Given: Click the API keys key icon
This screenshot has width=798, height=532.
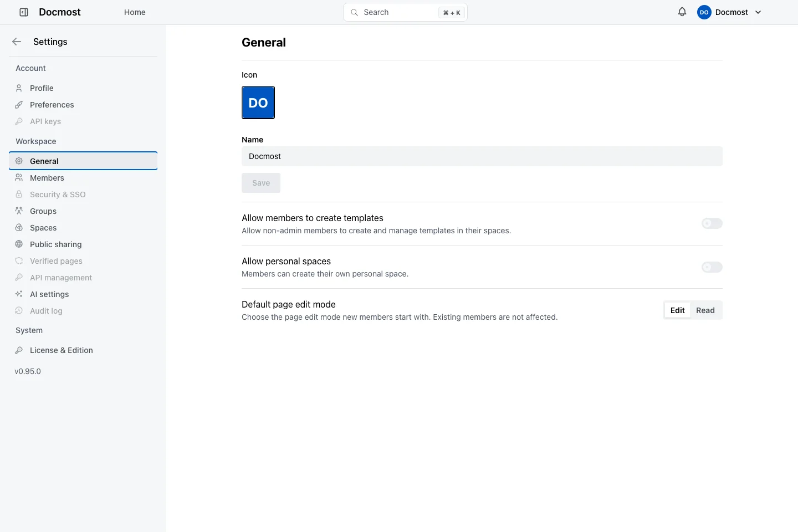Looking at the screenshot, I should [x=19, y=121].
